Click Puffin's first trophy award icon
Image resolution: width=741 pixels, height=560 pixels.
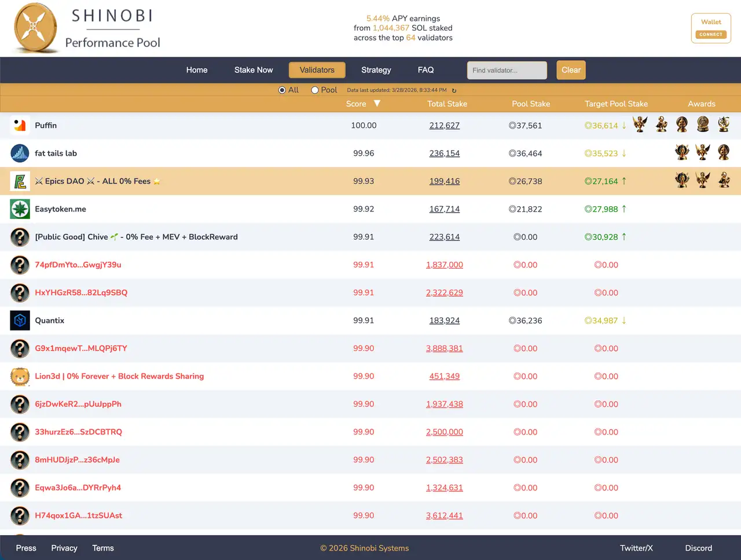tap(640, 124)
